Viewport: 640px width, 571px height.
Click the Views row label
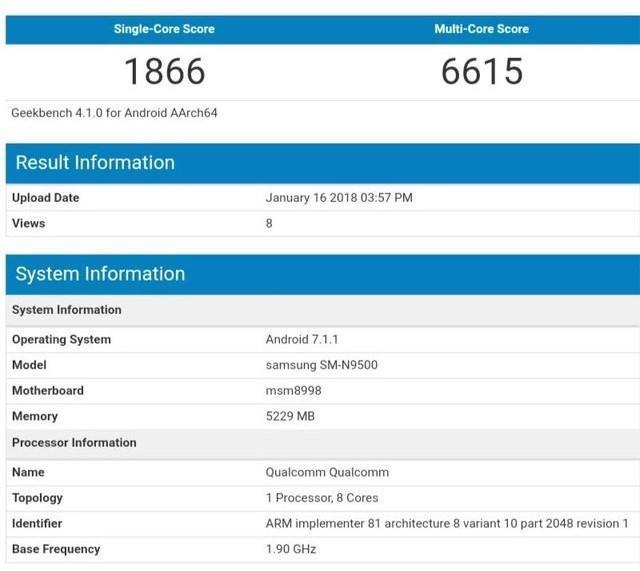point(28,223)
